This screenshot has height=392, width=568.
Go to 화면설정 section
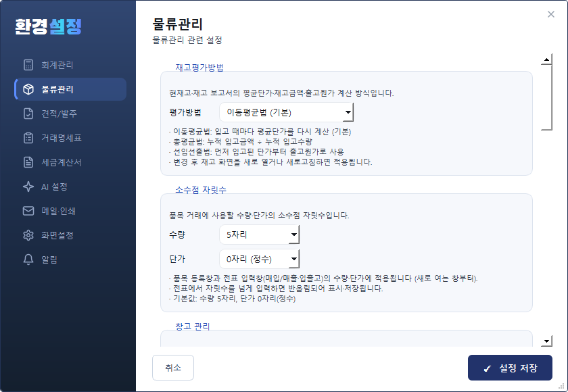70,235
